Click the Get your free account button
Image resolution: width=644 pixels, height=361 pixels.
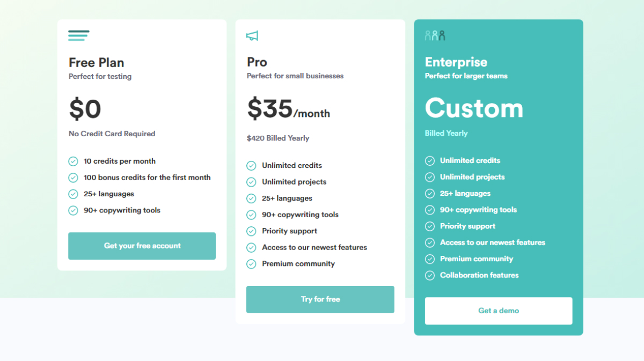(142, 246)
